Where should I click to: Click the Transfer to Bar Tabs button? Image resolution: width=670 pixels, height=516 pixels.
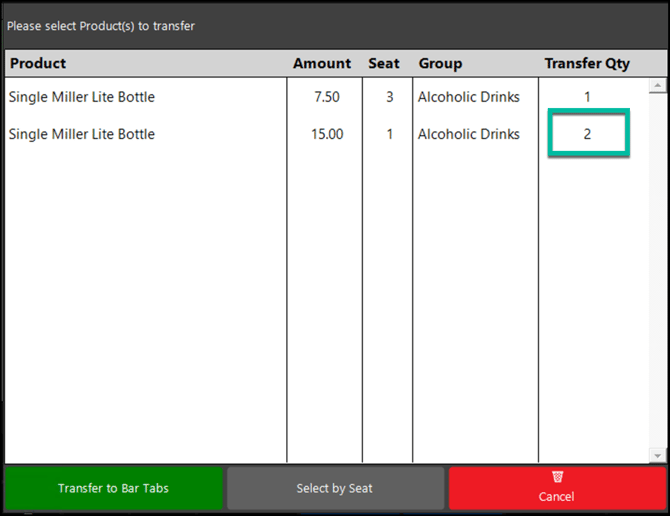(114, 488)
